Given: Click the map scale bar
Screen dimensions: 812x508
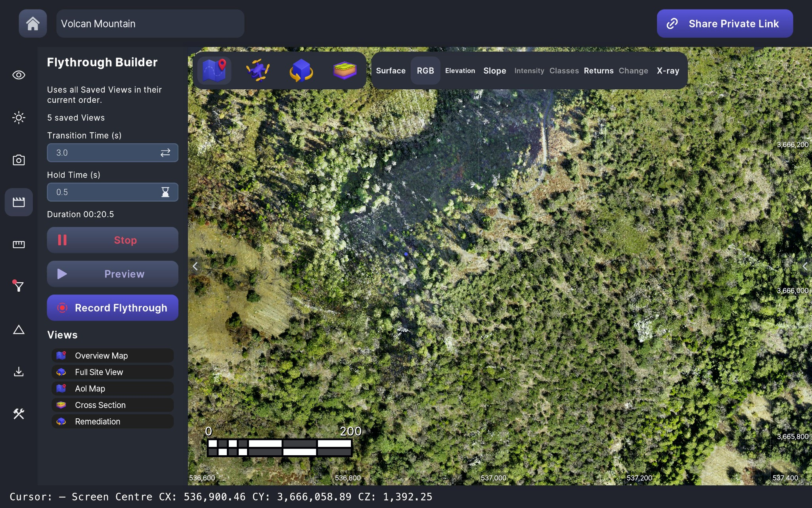Looking at the screenshot, I should [x=280, y=447].
